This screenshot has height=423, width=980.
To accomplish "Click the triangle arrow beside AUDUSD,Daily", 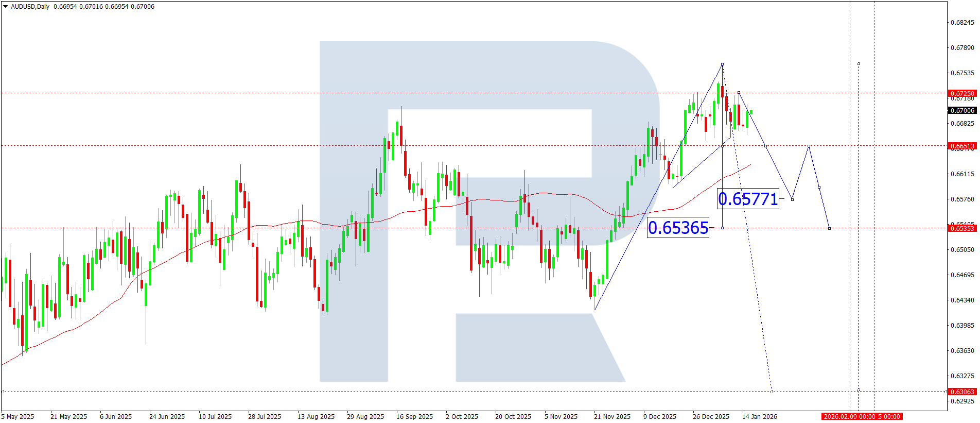I will [x=6, y=7].
